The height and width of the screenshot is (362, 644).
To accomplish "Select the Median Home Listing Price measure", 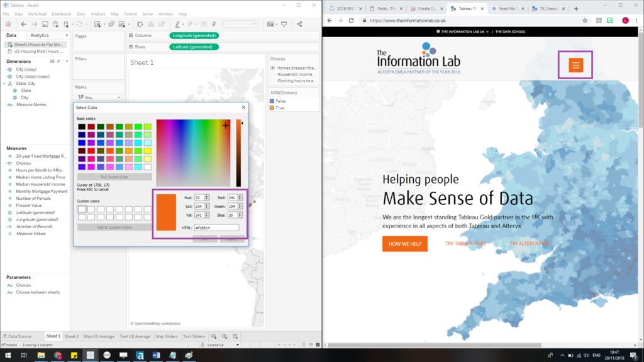I will [40, 177].
